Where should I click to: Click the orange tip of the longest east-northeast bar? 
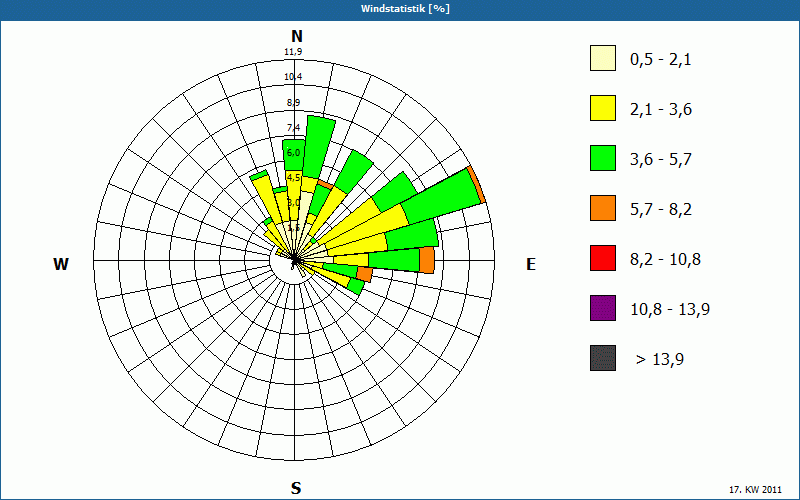[x=477, y=185]
